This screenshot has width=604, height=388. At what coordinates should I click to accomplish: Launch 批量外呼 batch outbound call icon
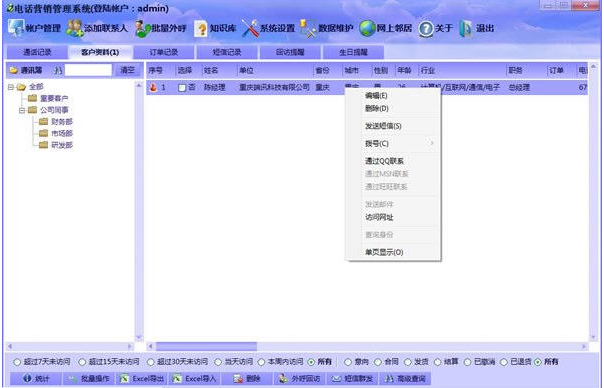coord(143,29)
